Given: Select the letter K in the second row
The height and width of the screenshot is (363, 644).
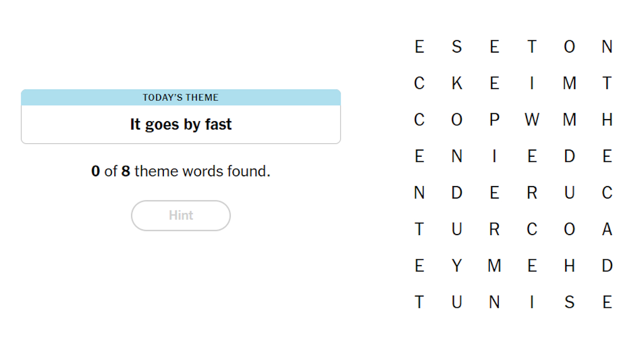Looking at the screenshot, I should (456, 83).
